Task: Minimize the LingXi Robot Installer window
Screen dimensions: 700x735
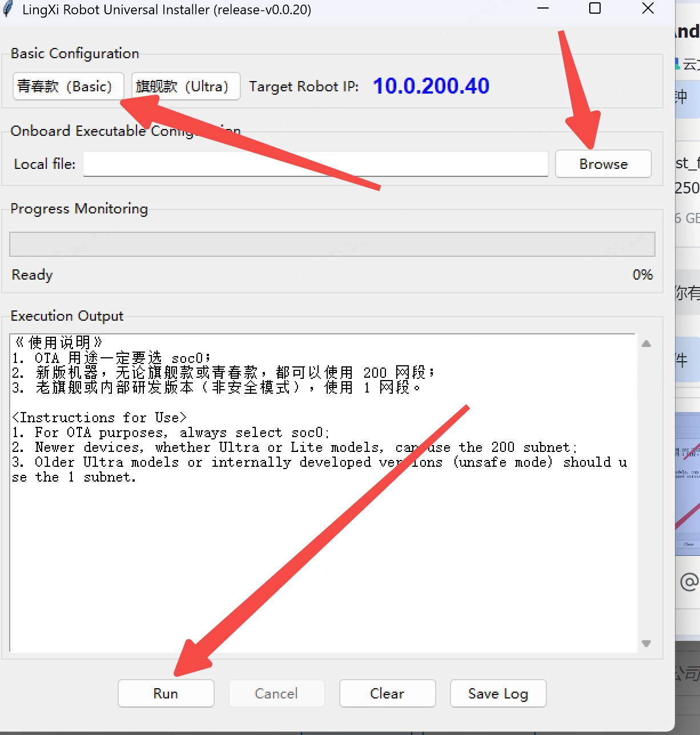Action: click(543, 8)
